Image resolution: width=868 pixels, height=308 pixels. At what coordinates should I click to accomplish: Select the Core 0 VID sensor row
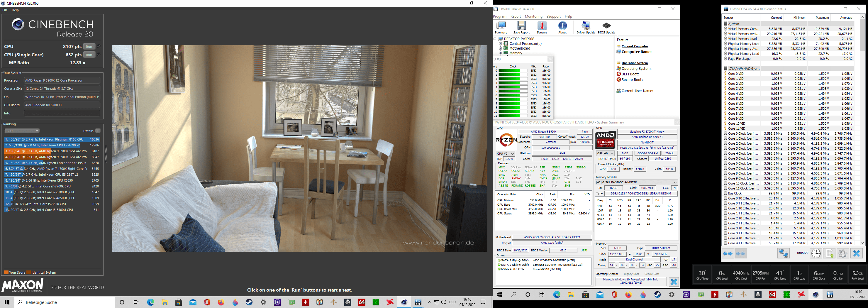(789, 73)
